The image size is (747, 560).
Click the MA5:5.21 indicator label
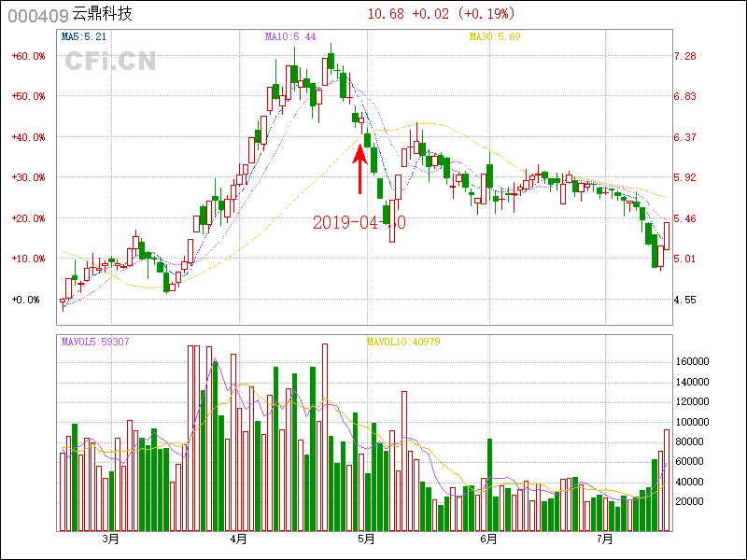82,36
